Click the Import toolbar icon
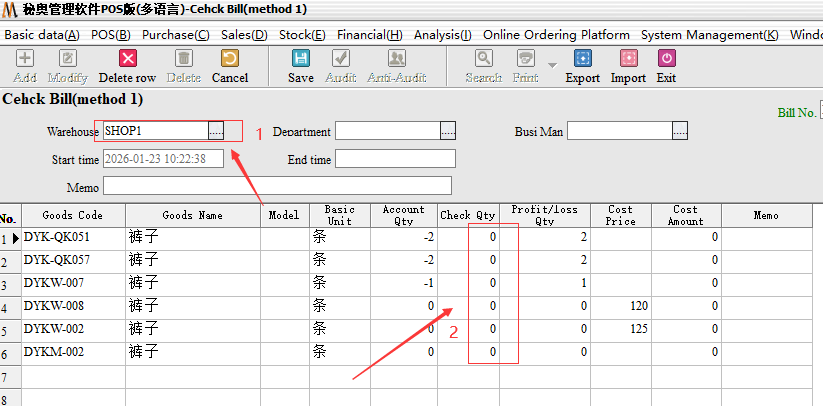The image size is (823, 406). [x=628, y=59]
